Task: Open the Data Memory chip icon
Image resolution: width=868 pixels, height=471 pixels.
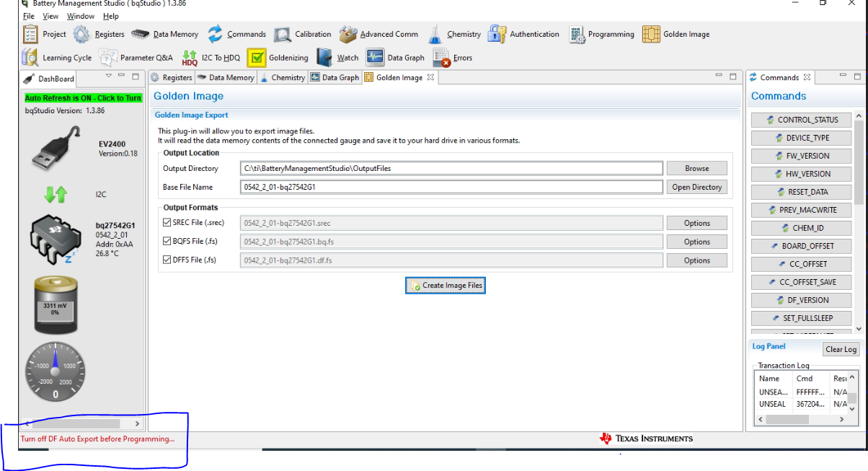Action: (x=141, y=34)
